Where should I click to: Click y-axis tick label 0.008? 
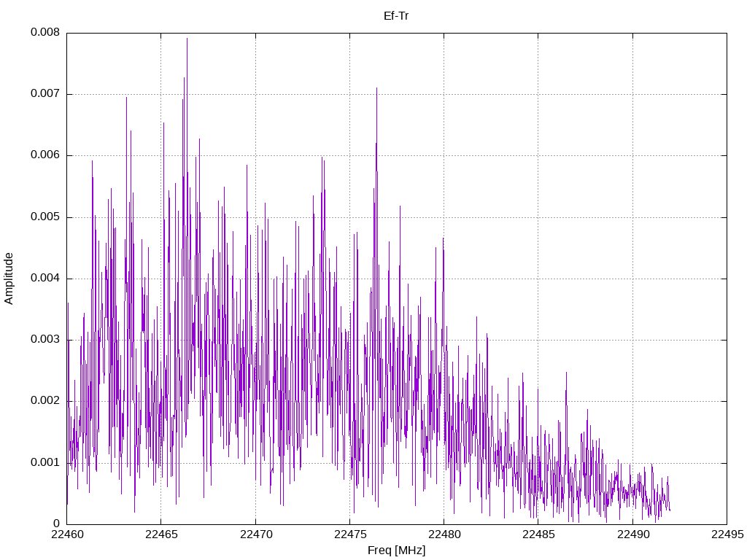(x=45, y=32)
